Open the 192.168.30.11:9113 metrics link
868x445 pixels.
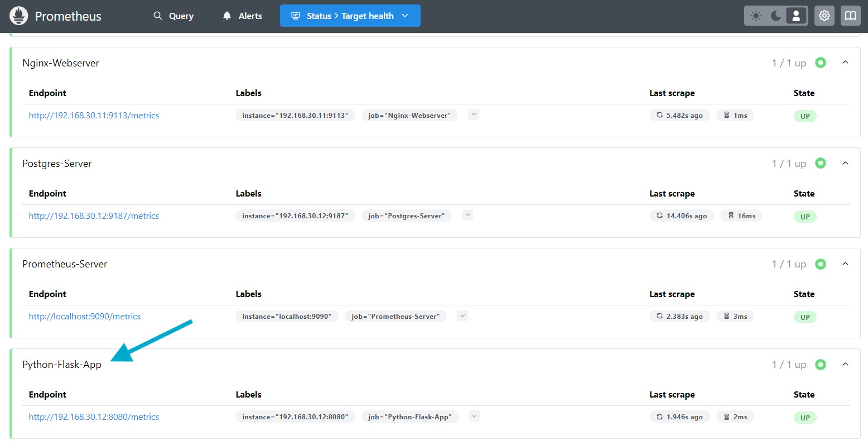pyautogui.click(x=94, y=116)
